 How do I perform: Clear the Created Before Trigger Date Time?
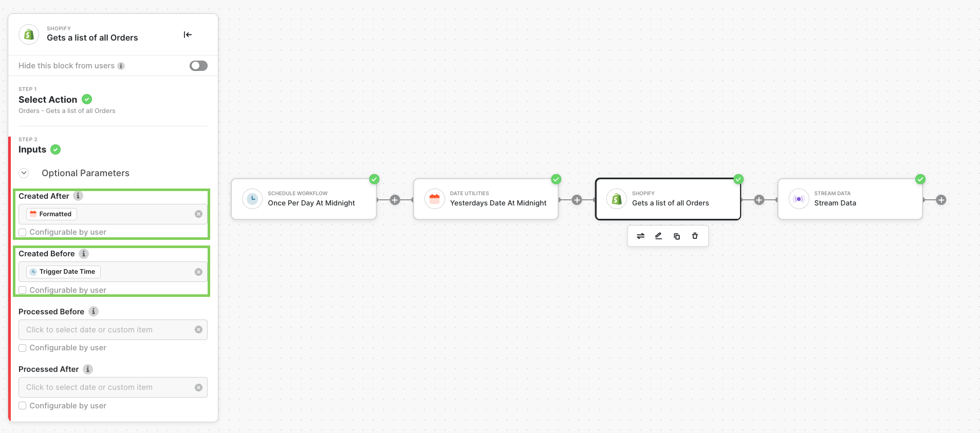(x=198, y=272)
